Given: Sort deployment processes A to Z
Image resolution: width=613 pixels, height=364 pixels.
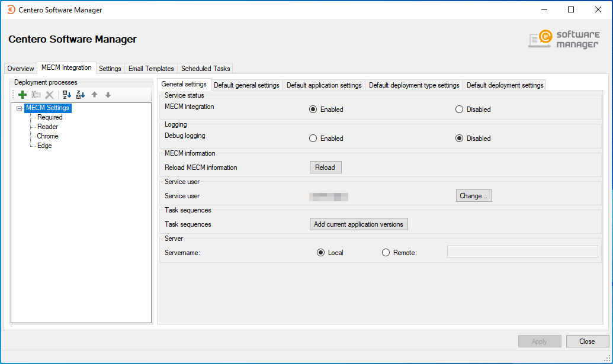Looking at the screenshot, I should (x=67, y=95).
